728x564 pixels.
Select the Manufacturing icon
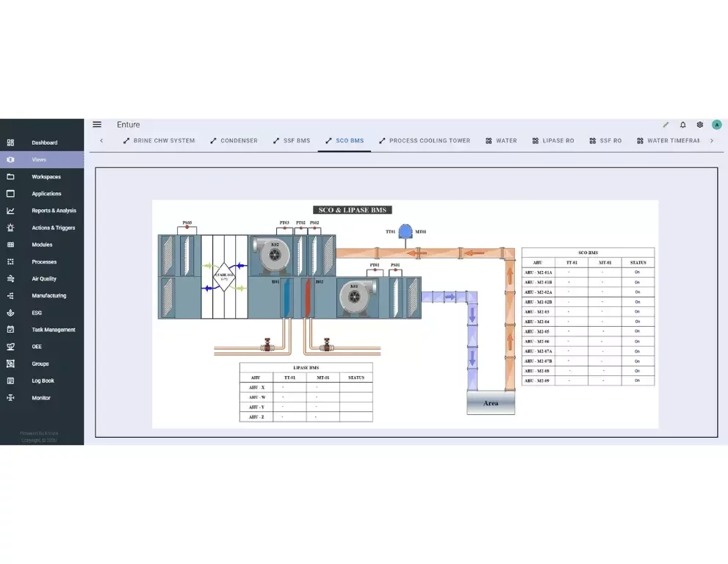pos(12,295)
